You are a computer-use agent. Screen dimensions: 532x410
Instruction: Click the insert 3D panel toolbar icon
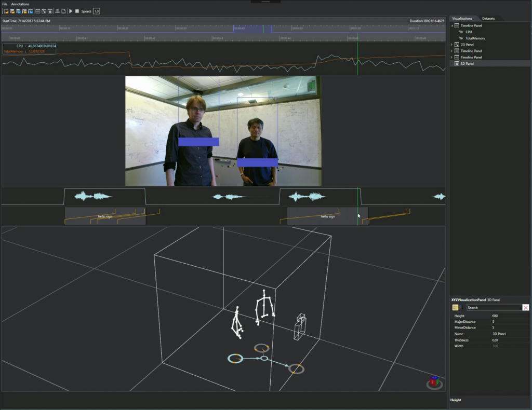(x=49, y=11)
